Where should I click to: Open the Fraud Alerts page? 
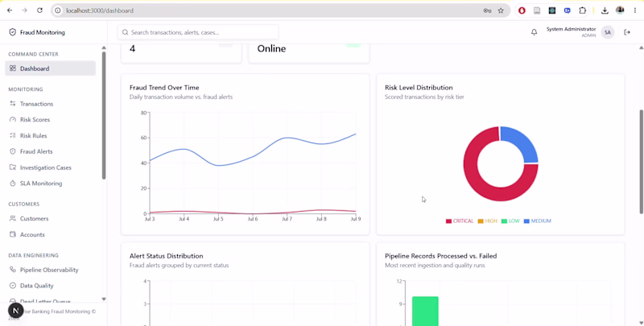(x=50, y=151)
